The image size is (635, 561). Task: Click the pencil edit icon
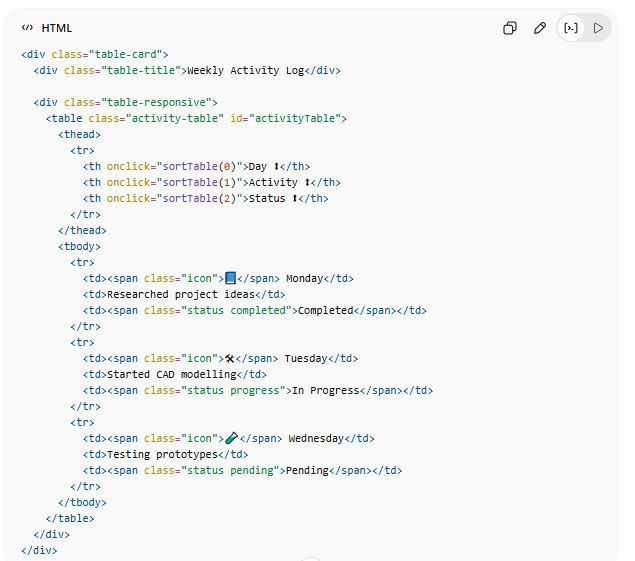540,28
